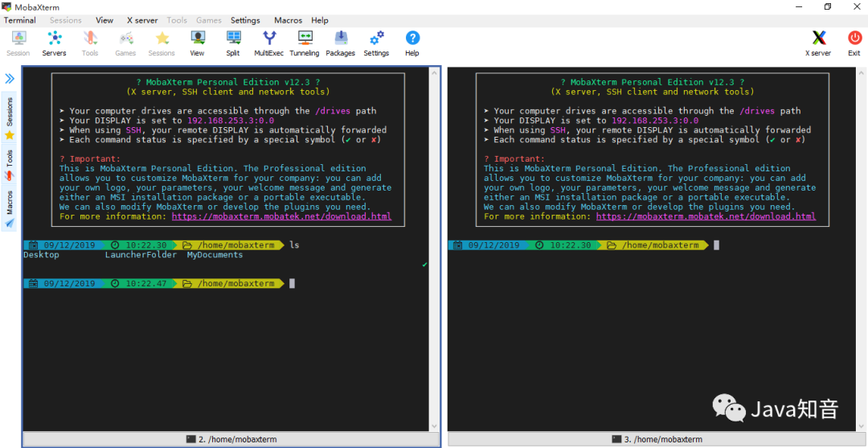Image resolution: width=868 pixels, height=448 pixels.
Task: Toggle the X server icon
Action: coord(818,43)
